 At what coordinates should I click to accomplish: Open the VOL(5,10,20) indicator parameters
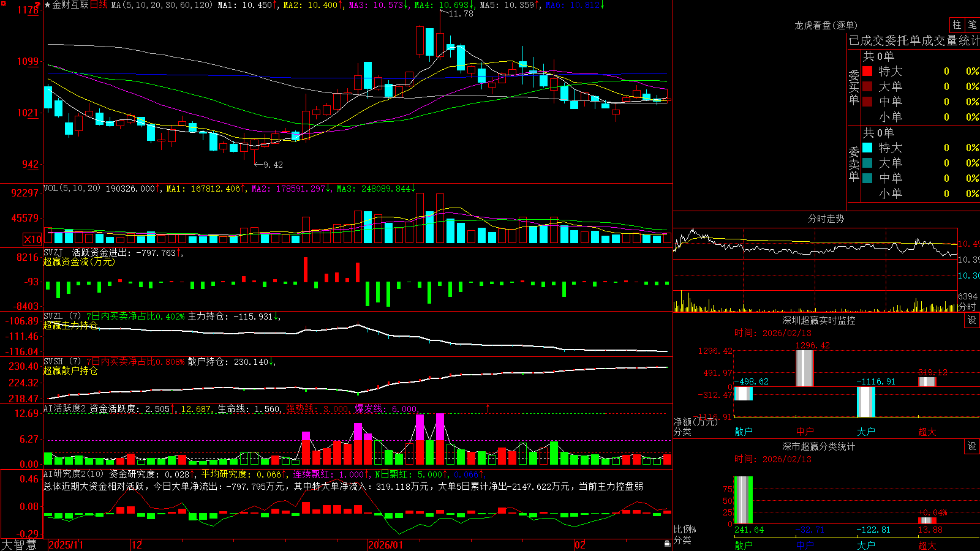72,189
